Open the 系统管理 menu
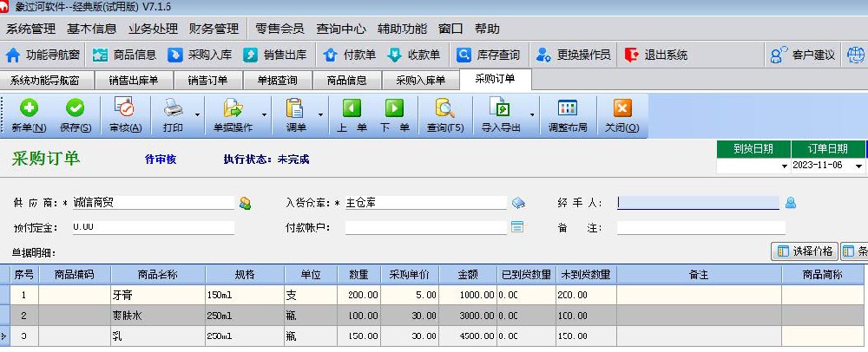 pyautogui.click(x=31, y=29)
